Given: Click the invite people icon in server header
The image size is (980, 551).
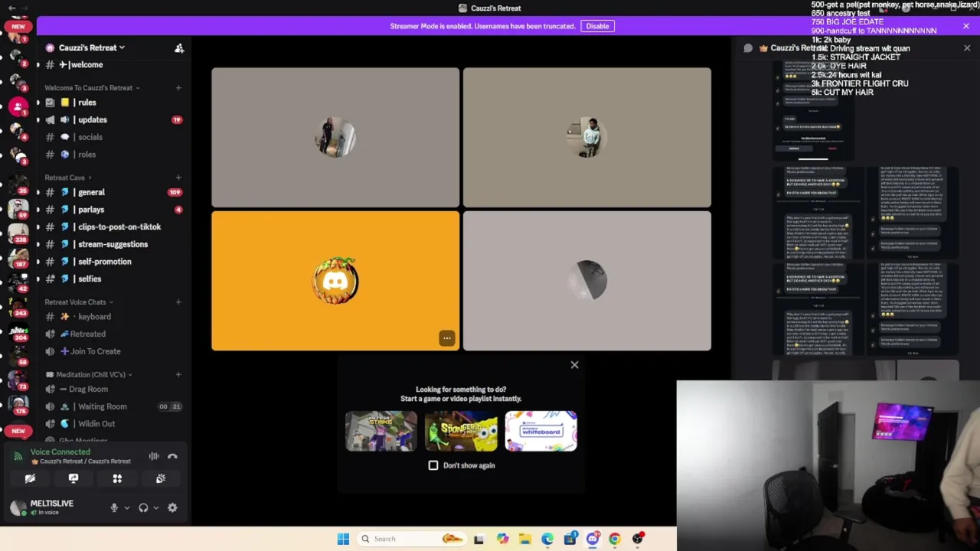Looking at the screenshot, I should (x=179, y=47).
